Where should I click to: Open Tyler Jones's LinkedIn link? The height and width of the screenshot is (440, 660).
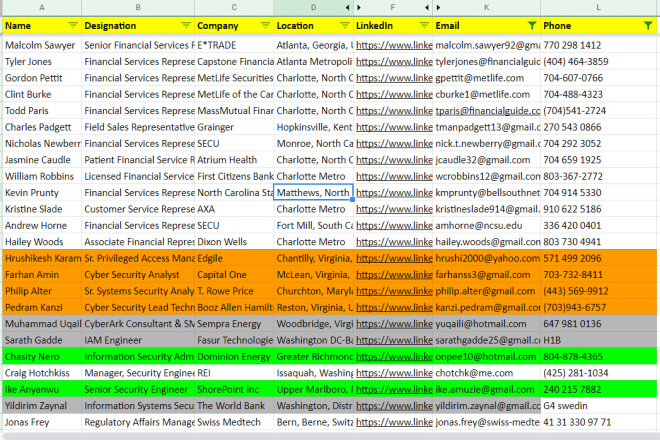tap(394, 61)
